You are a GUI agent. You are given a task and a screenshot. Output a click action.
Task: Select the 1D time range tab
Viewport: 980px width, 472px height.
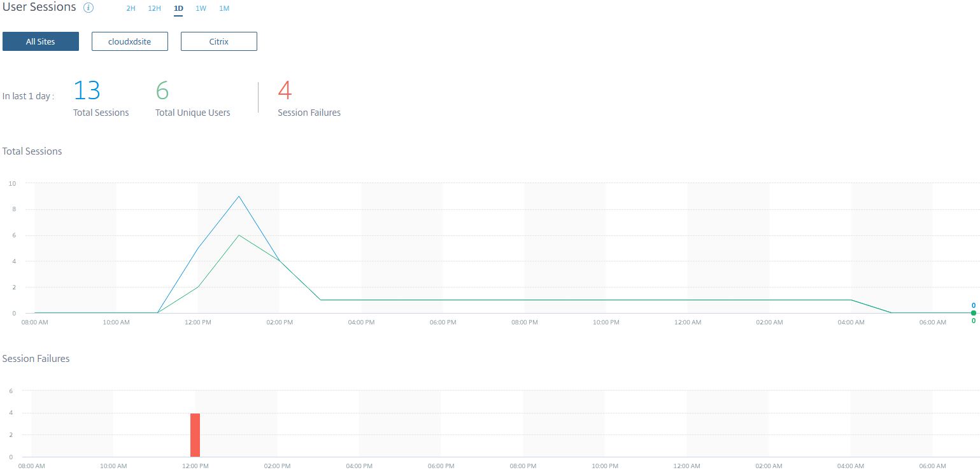178,9
